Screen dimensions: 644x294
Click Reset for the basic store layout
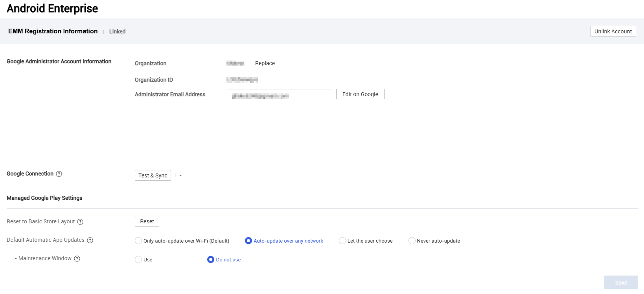[x=147, y=221]
